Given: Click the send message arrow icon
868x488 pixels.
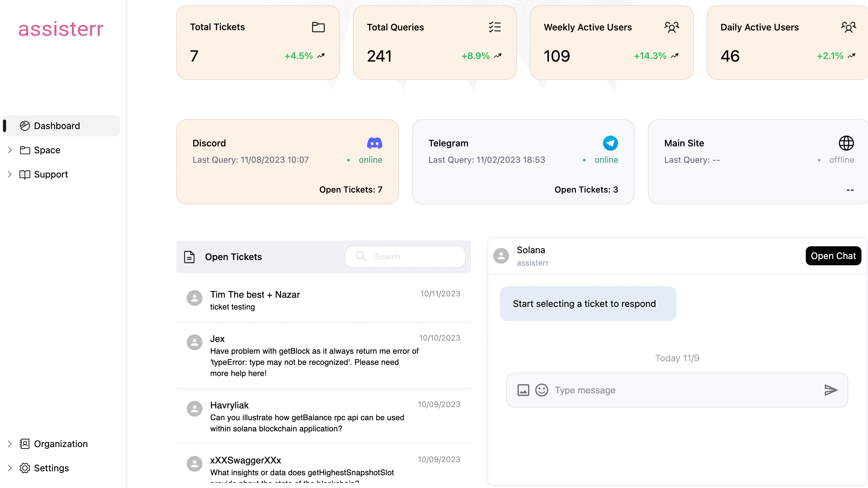Looking at the screenshot, I should pyautogui.click(x=831, y=390).
